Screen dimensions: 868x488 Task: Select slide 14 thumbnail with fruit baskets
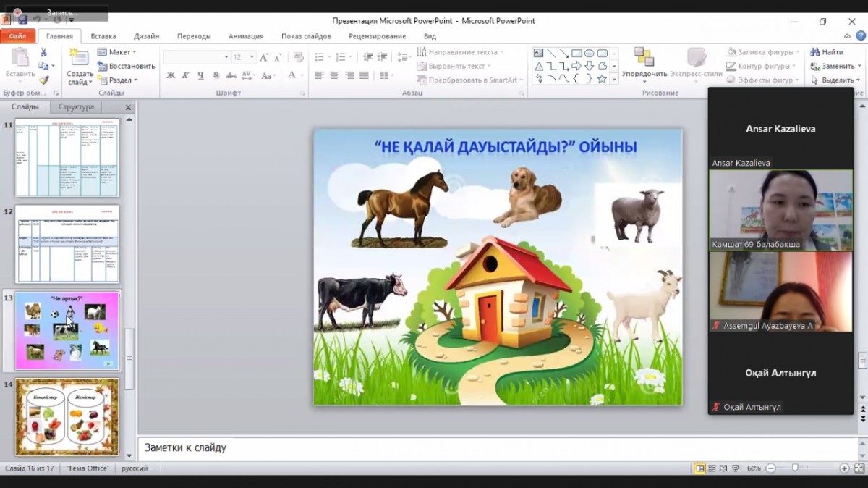pos(67,418)
